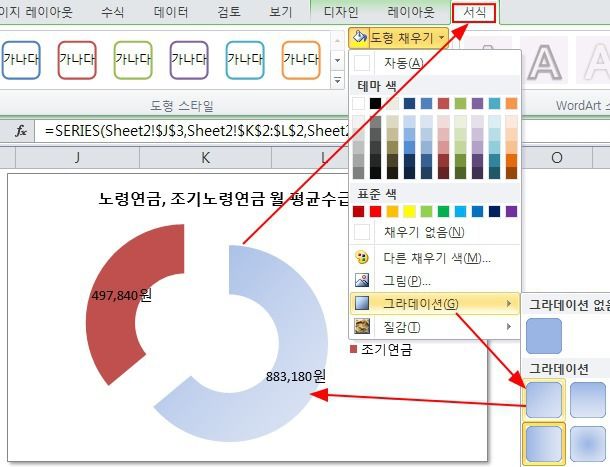610x467 pixels.
Task: Select the no-gradient swatch
Action: (544, 335)
